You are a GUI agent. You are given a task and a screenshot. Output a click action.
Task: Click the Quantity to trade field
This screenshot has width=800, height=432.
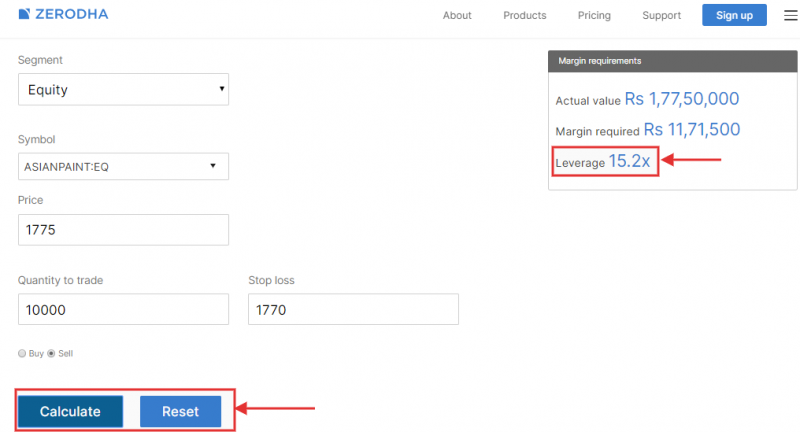click(x=123, y=309)
